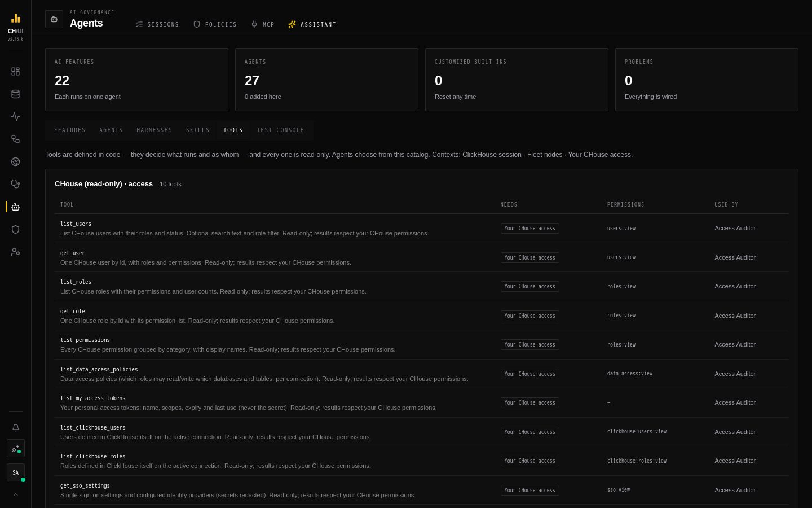This screenshot has width=812, height=508.
Task: Open the SA user avatar
Action: (16, 473)
